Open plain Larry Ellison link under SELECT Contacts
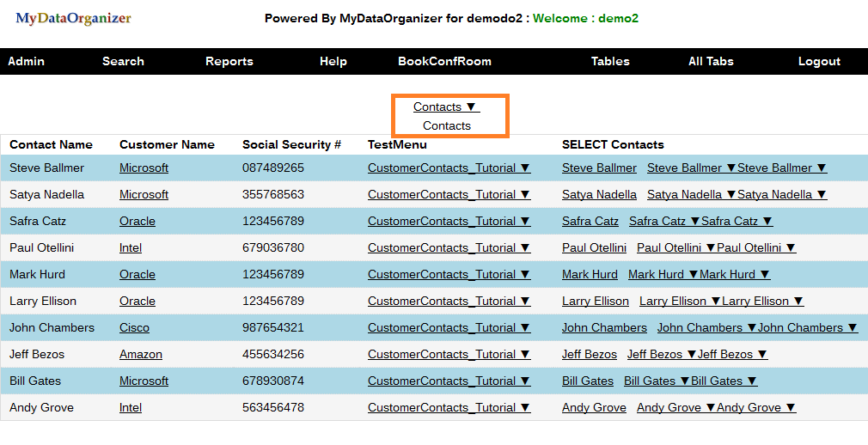 tap(595, 301)
